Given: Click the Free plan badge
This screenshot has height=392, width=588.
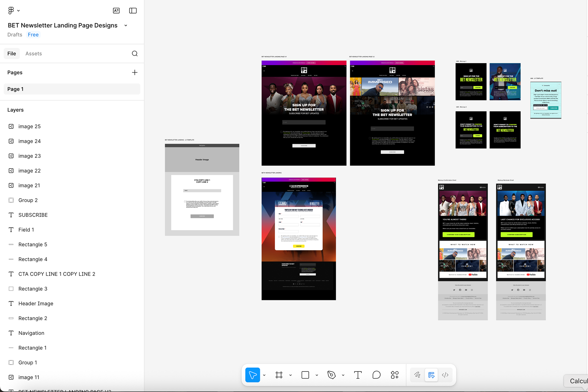Looking at the screenshot, I should [x=33, y=35].
